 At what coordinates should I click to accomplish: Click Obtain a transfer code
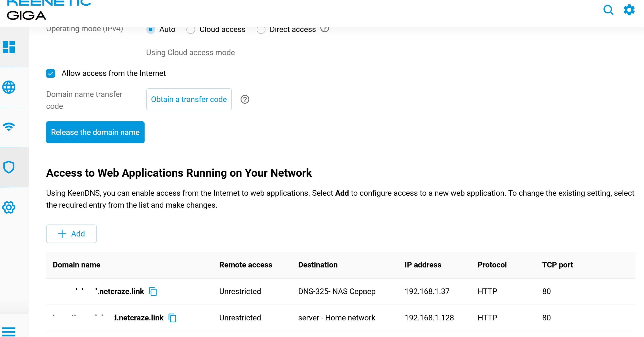[189, 99]
